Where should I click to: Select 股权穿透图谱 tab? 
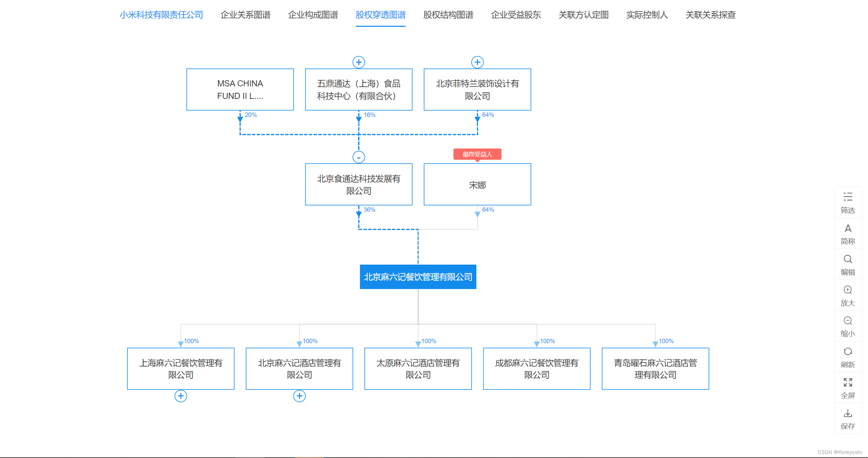pos(380,15)
